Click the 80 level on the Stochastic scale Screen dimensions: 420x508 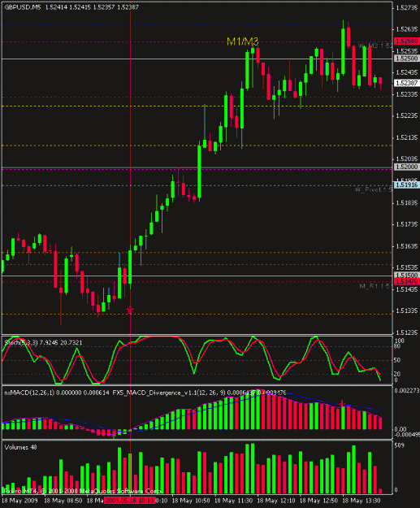397,346
